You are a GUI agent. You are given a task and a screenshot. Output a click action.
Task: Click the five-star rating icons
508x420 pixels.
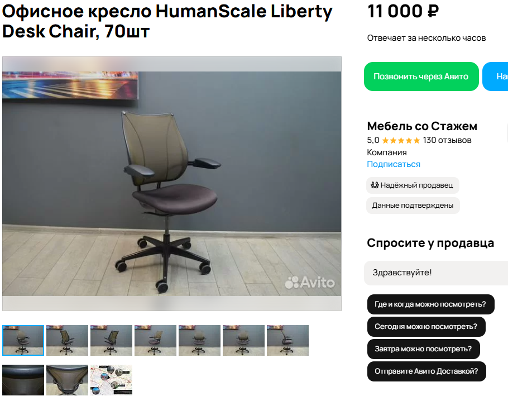(x=401, y=140)
